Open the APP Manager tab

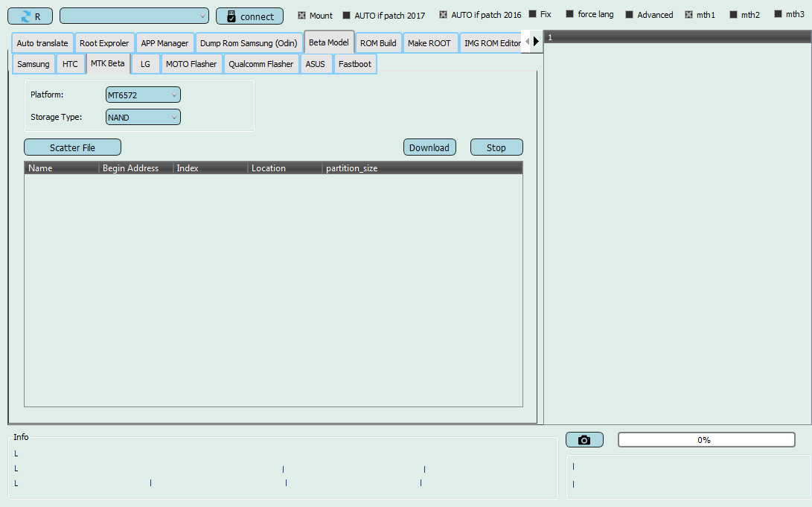coord(164,43)
